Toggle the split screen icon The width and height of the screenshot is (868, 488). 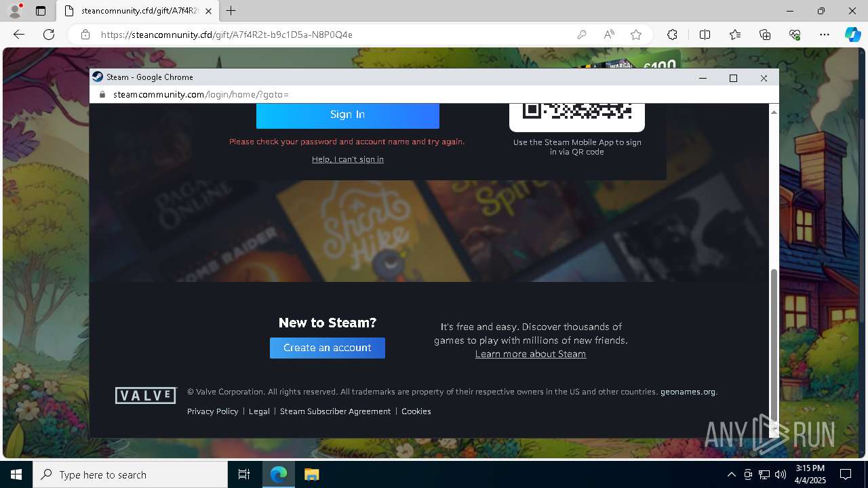[705, 35]
